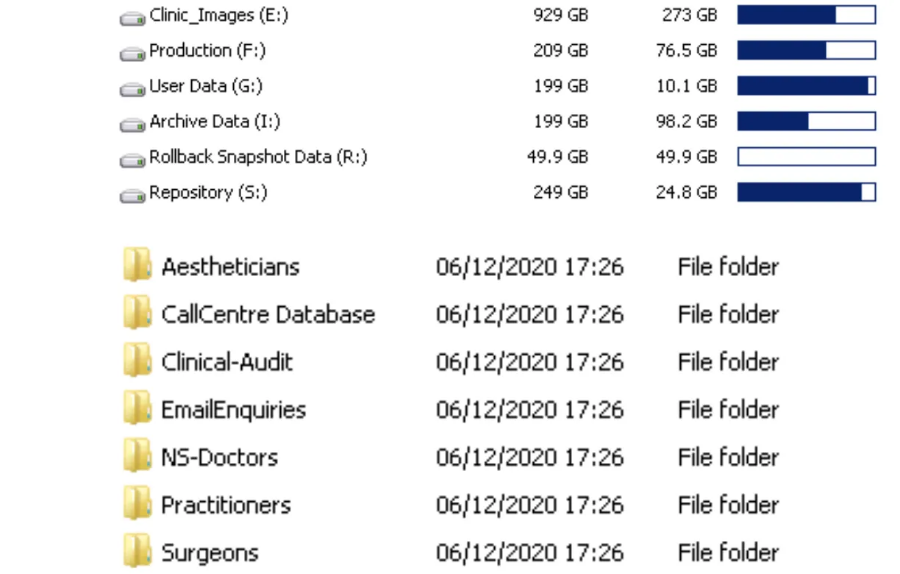Image resolution: width=900 pixels, height=574 pixels.
Task: Click the Rollback Snapshot Data (R:) drive icon
Action: pos(132,160)
